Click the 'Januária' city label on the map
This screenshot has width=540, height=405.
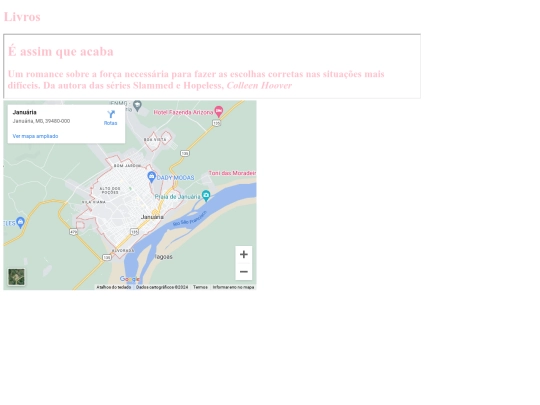(x=152, y=217)
